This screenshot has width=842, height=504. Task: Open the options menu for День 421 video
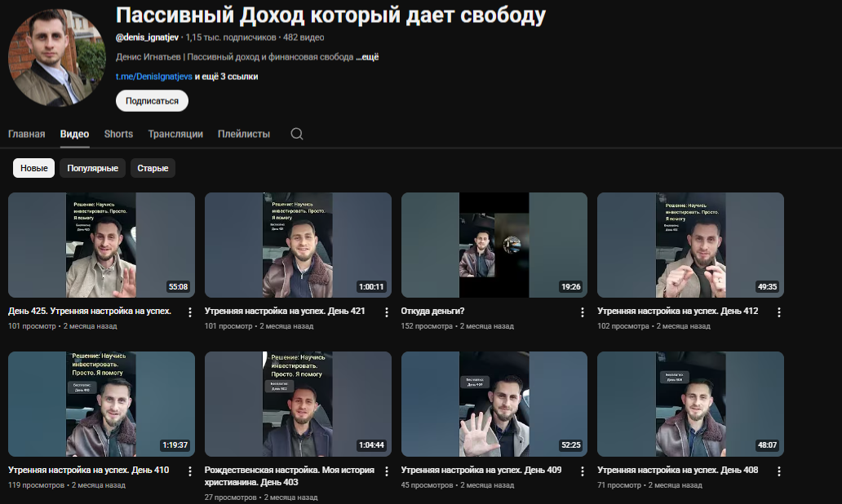[386, 312]
